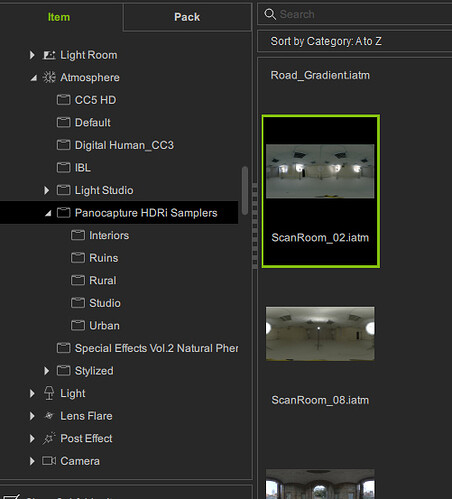The image size is (452, 499).
Task: Select the arched-window room thumbnail below ScanRoom_08
Action: coord(320,484)
